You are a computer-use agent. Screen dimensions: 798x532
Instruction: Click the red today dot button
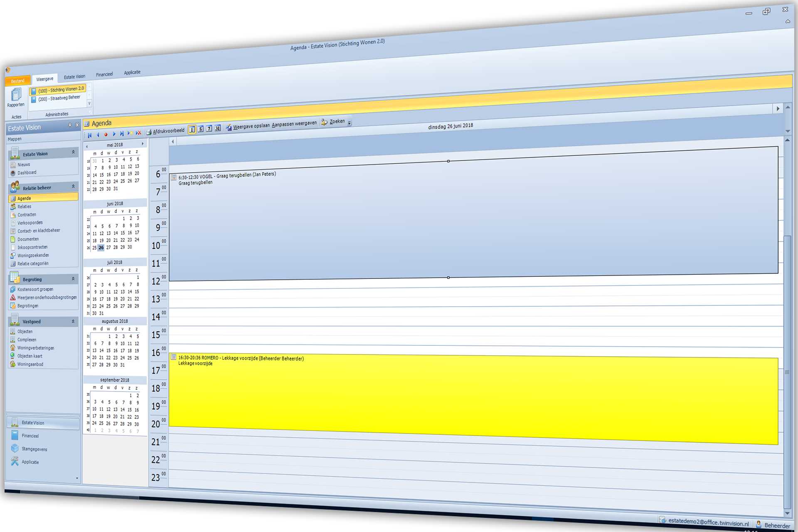(x=106, y=134)
